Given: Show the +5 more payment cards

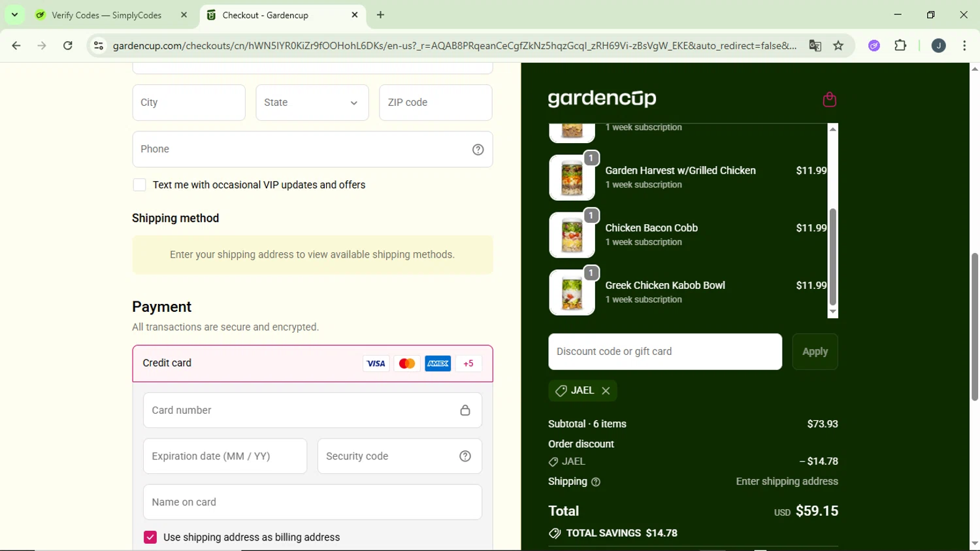Looking at the screenshot, I should 468,363.
